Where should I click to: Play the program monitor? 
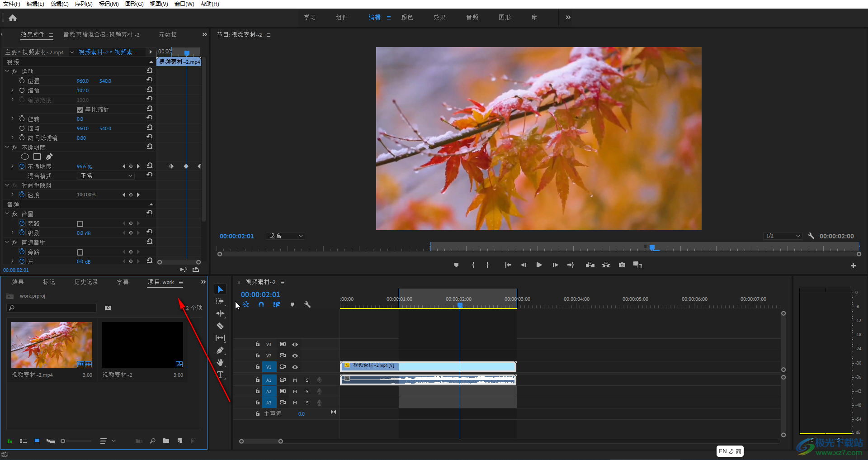[x=539, y=265]
